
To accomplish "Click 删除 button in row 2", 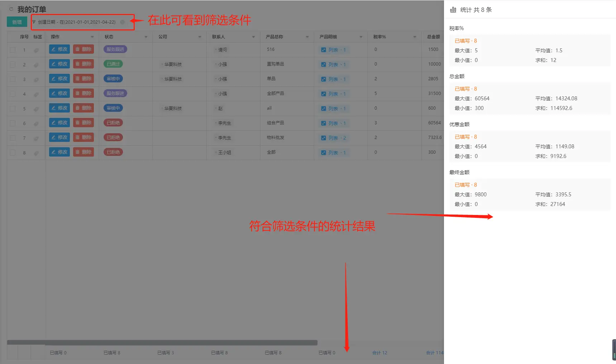I will (83, 64).
